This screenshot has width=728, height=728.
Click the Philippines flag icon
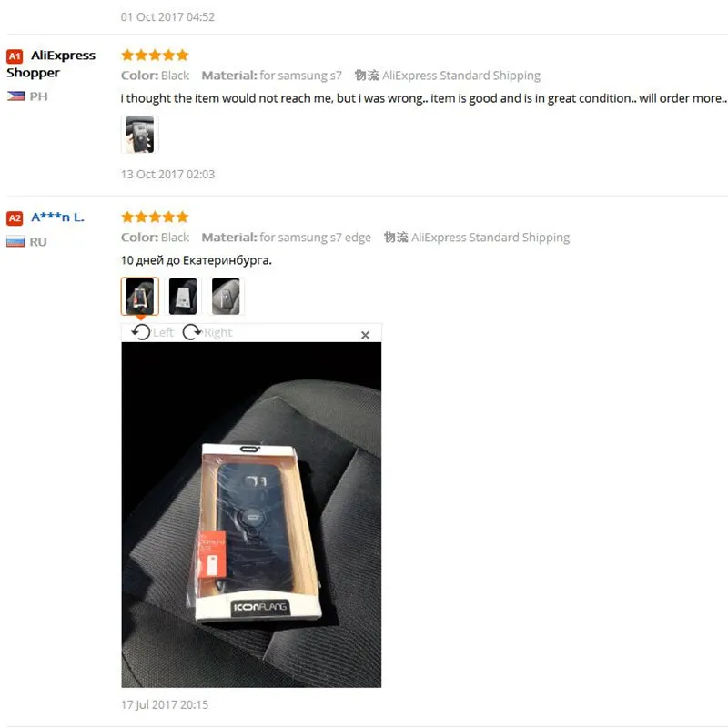coord(15,96)
